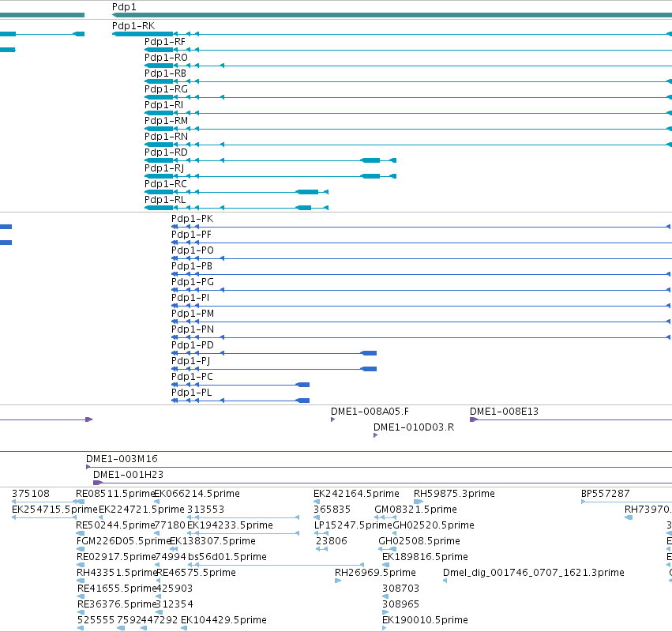
Task: Select transcript Pdp1-RF label
Action: tap(165, 42)
